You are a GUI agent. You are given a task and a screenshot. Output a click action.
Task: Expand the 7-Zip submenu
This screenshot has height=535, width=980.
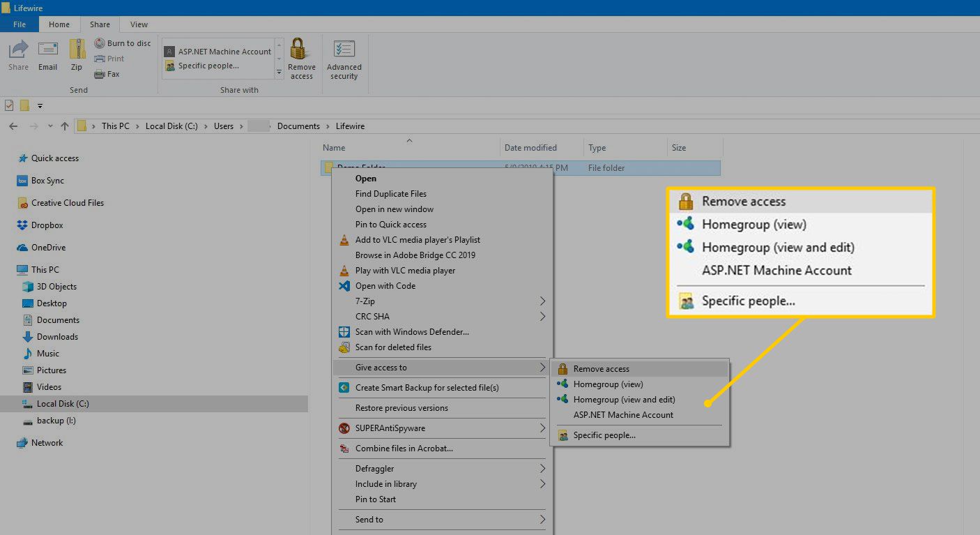pyautogui.click(x=542, y=301)
